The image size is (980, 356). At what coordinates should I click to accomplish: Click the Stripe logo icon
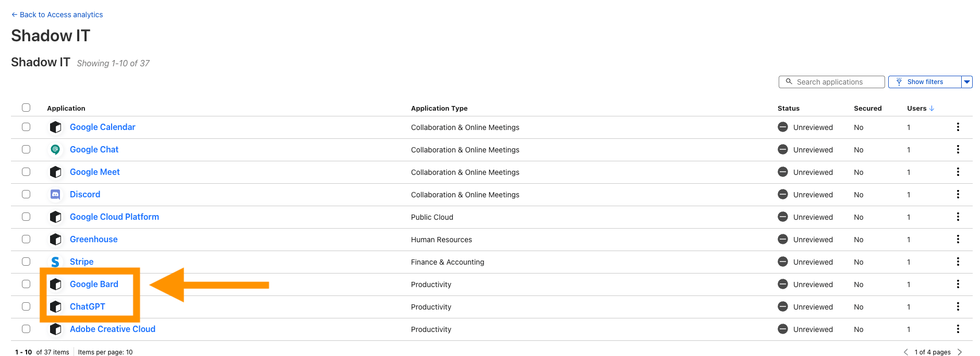[x=55, y=262]
